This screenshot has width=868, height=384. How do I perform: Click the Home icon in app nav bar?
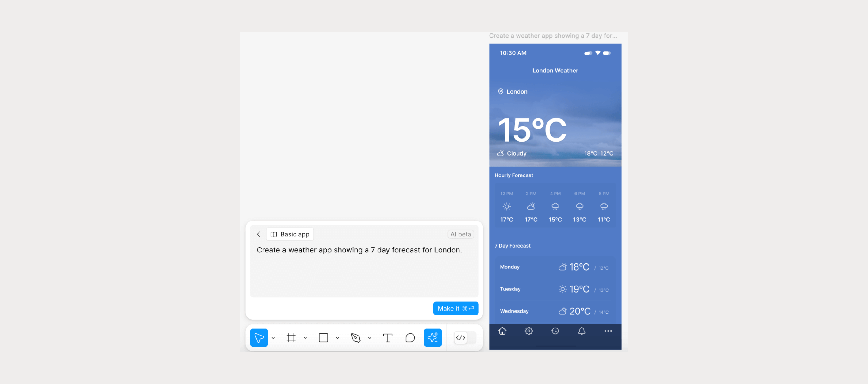coord(502,331)
